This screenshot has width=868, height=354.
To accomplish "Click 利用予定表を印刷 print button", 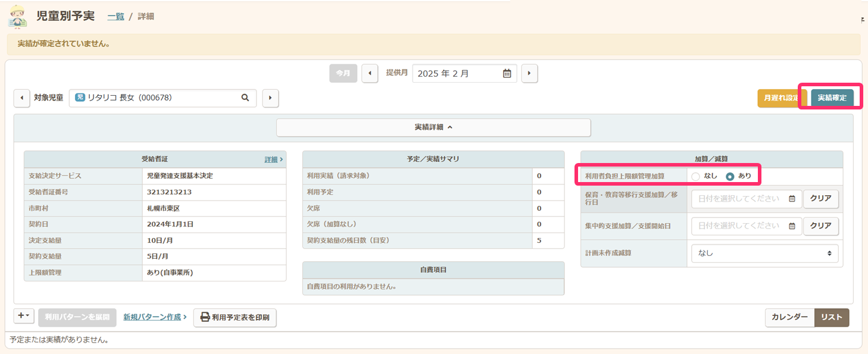I will [235, 318].
